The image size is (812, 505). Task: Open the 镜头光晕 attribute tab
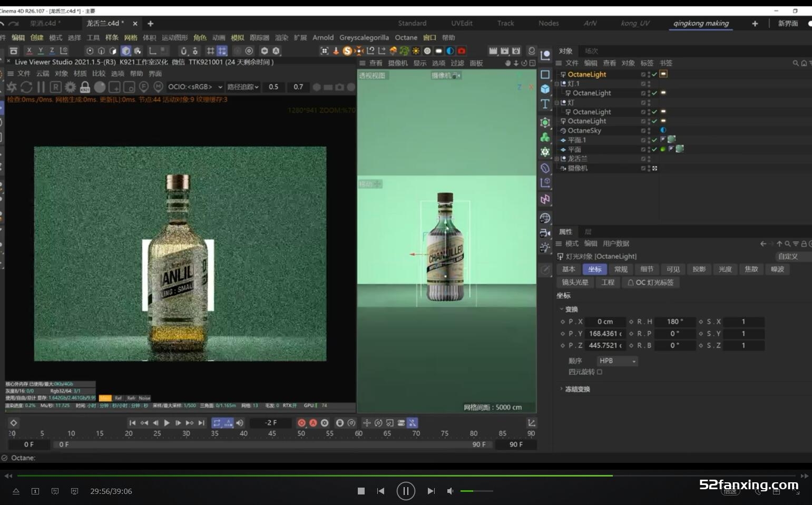pyautogui.click(x=575, y=283)
